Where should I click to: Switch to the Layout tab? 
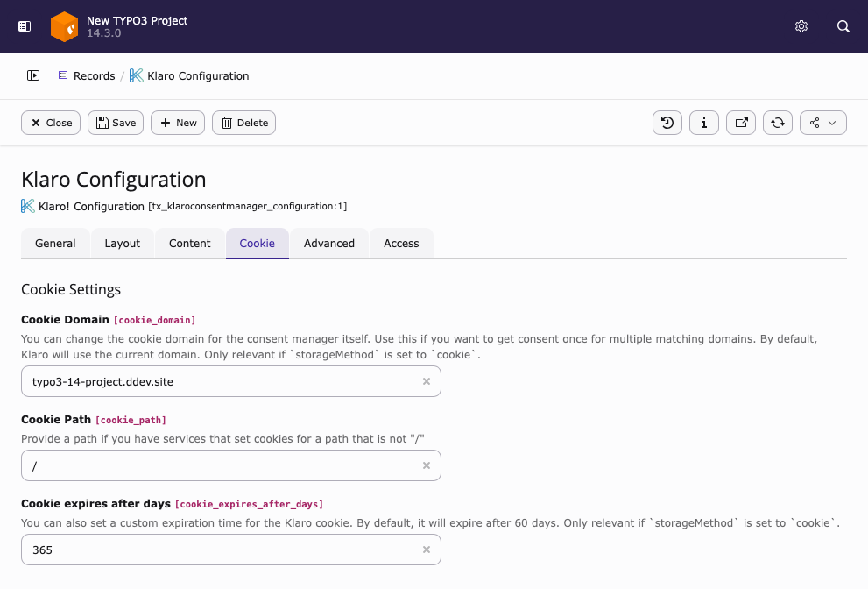point(123,244)
